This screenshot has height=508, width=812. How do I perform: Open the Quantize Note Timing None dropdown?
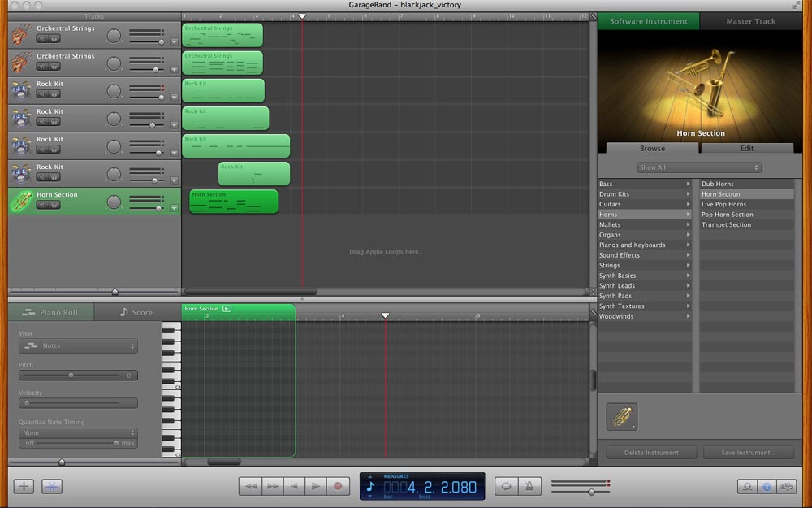point(78,433)
